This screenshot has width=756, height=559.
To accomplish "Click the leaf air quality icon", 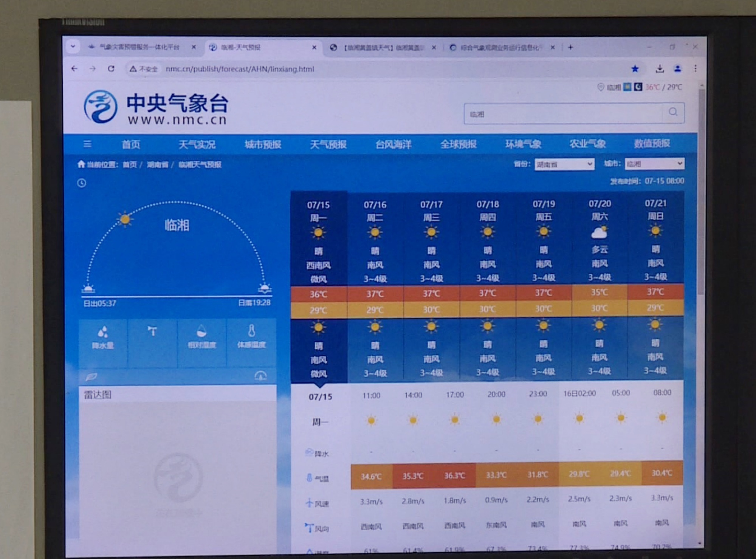I will (x=91, y=376).
